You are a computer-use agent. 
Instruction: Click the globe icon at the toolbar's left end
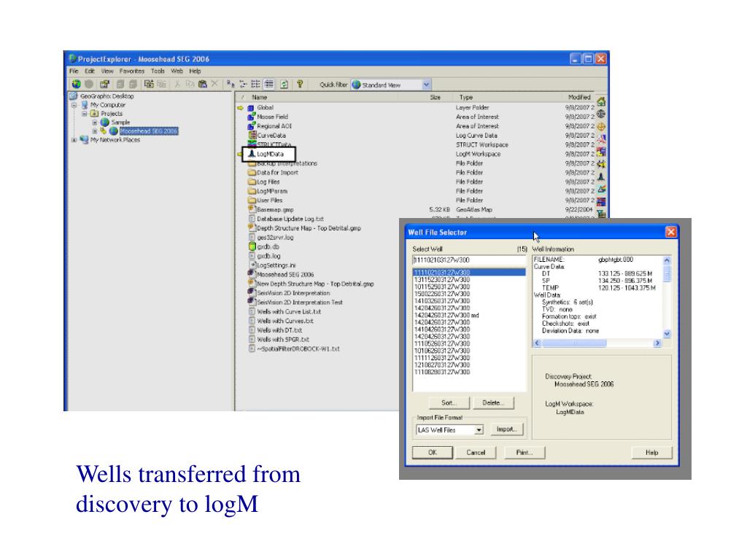[x=76, y=85]
